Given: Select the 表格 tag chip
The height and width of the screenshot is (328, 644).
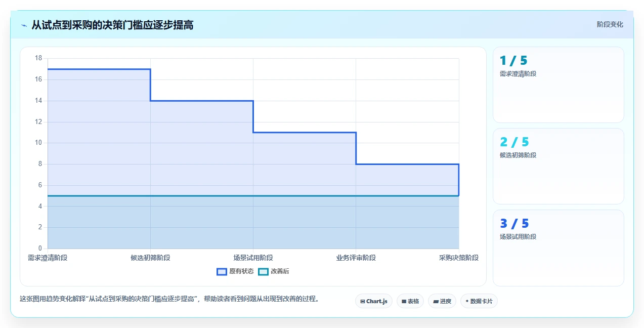Looking at the screenshot, I should [410, 301].
